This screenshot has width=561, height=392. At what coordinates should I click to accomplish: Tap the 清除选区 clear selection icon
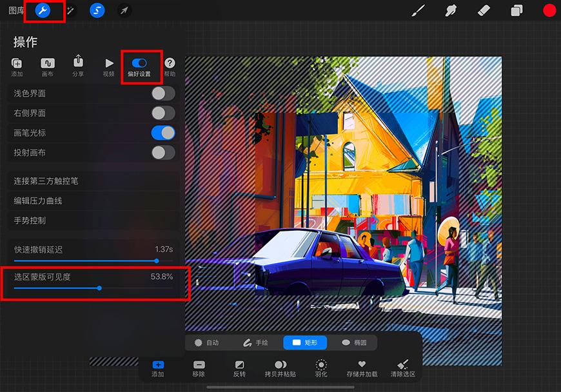(403, 369)
